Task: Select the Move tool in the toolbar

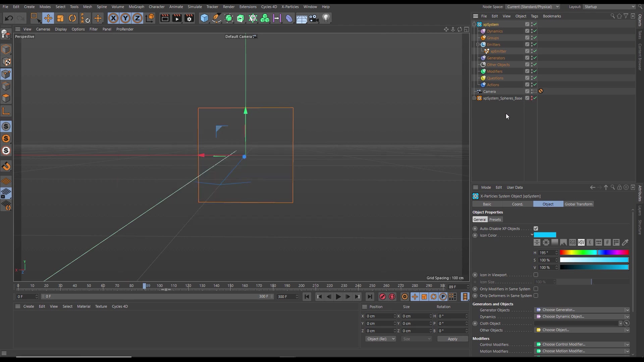Action: (48, 18)
